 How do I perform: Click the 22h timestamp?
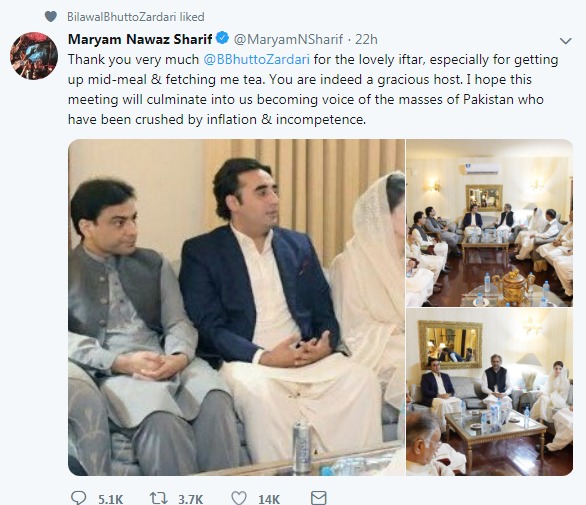(x=366, y=39)
